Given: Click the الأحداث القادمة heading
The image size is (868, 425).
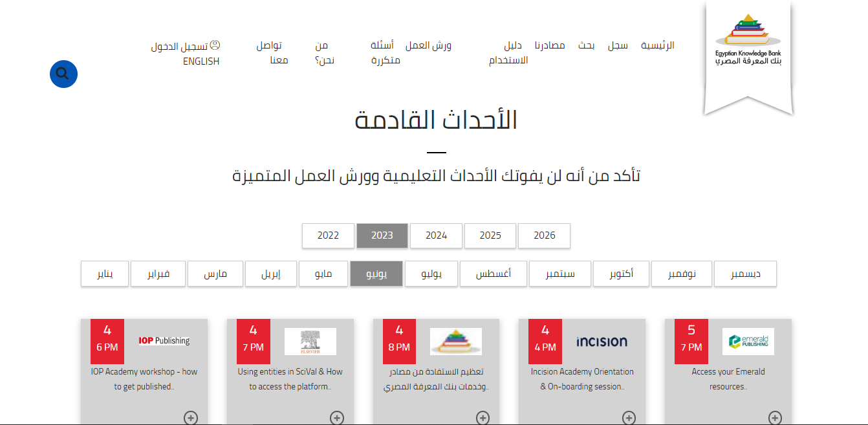Looking at the screenshot, I should click(437, 120).
